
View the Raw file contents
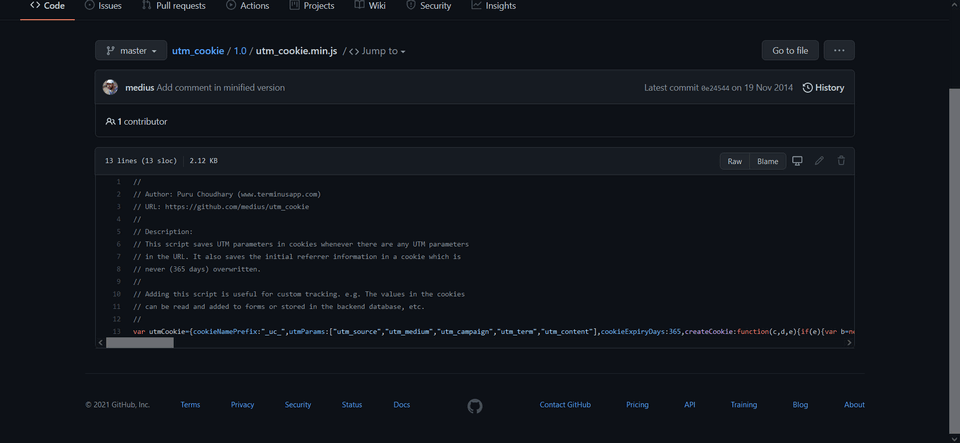point(734,161)
